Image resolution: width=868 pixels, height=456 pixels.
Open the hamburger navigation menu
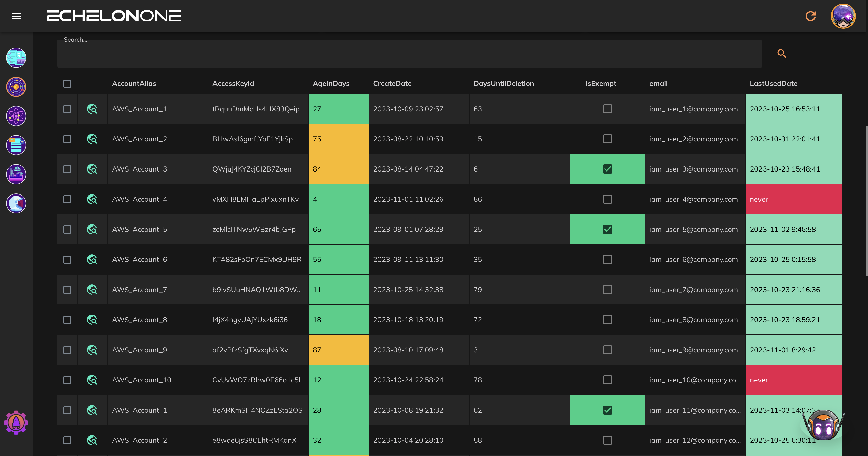tap(16, 16)
